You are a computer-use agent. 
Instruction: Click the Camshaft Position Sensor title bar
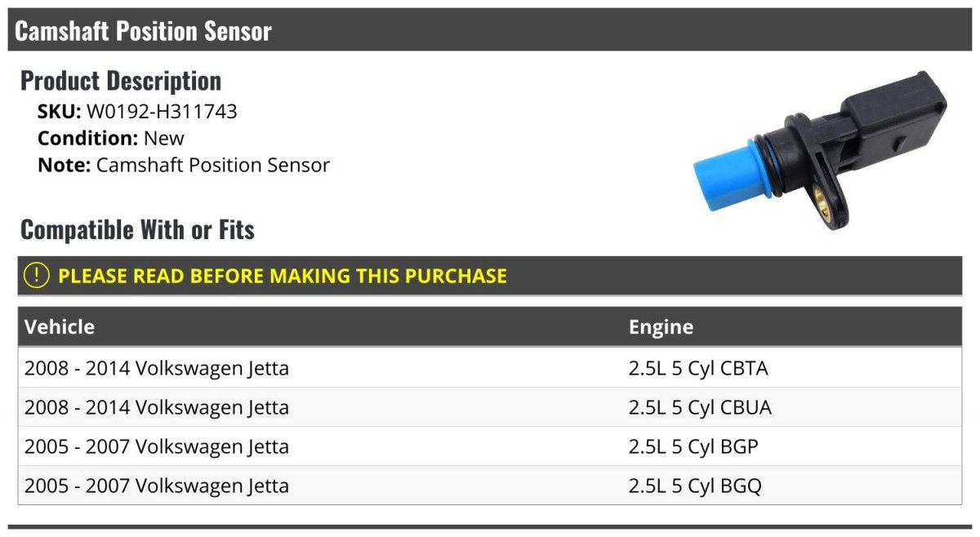tap(492, 30)
